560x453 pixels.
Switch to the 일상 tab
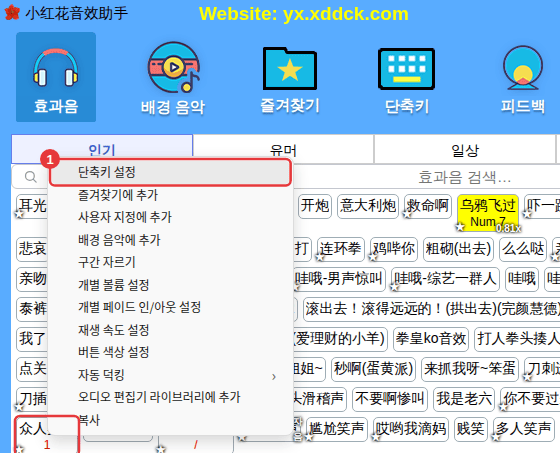tap(465, 149)
